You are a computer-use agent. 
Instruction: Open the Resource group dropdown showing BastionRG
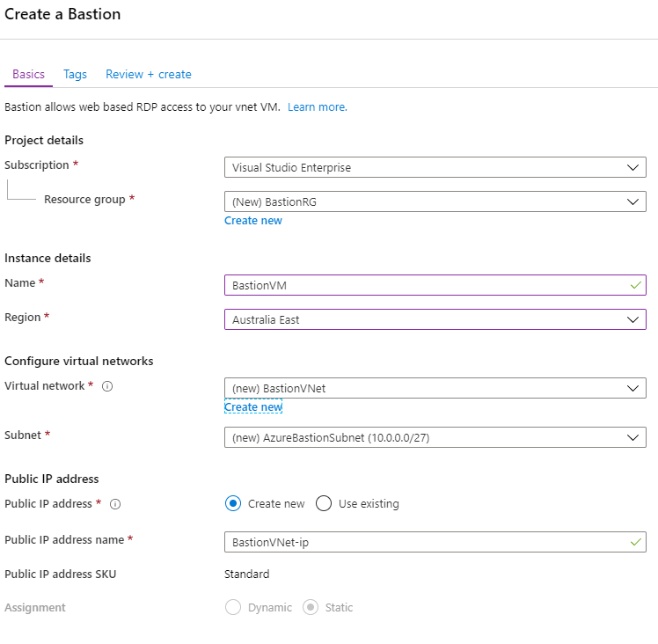click(x=435, y=201)
